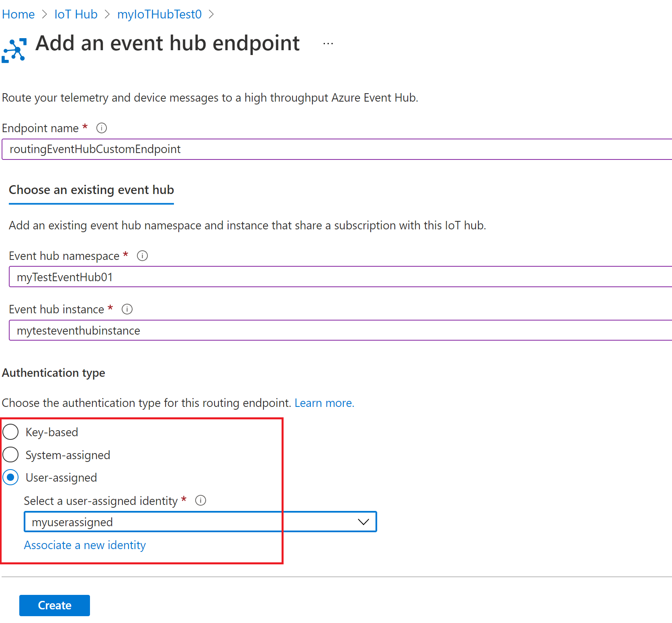Click the event hub endpoint page icon

tap(14, 50)
